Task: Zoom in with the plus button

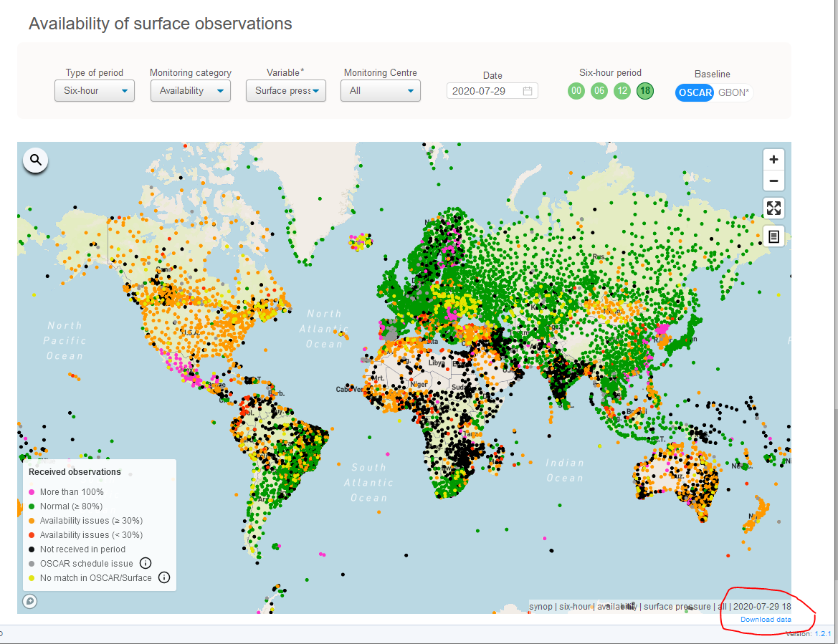Action: pos(773,159)
